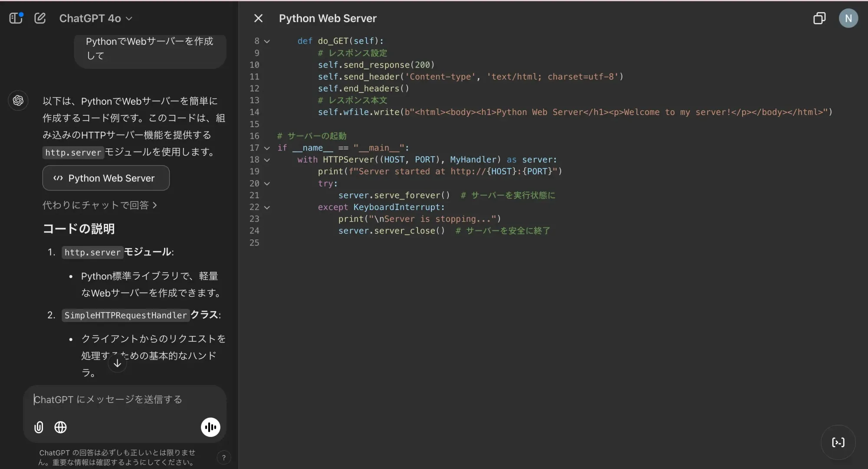Click the Content-type send_header line 11

point(470,77)
